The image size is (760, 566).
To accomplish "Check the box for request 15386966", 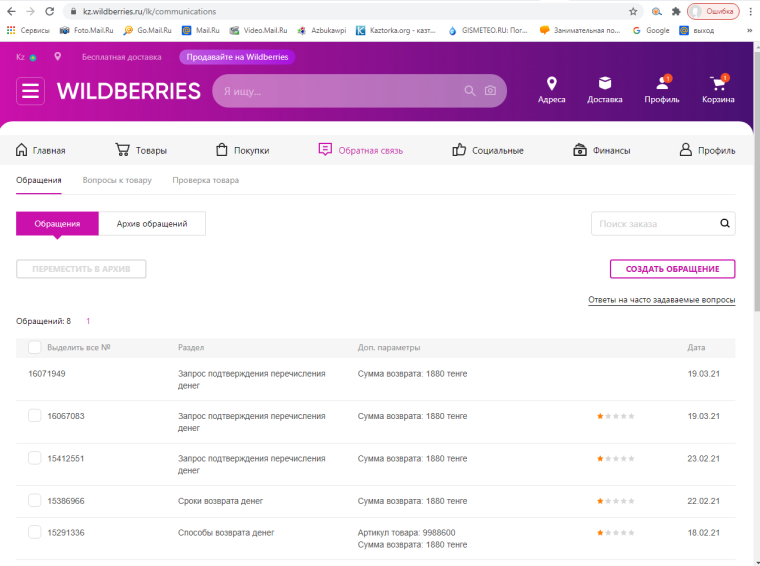I will (x=34, y=500).
